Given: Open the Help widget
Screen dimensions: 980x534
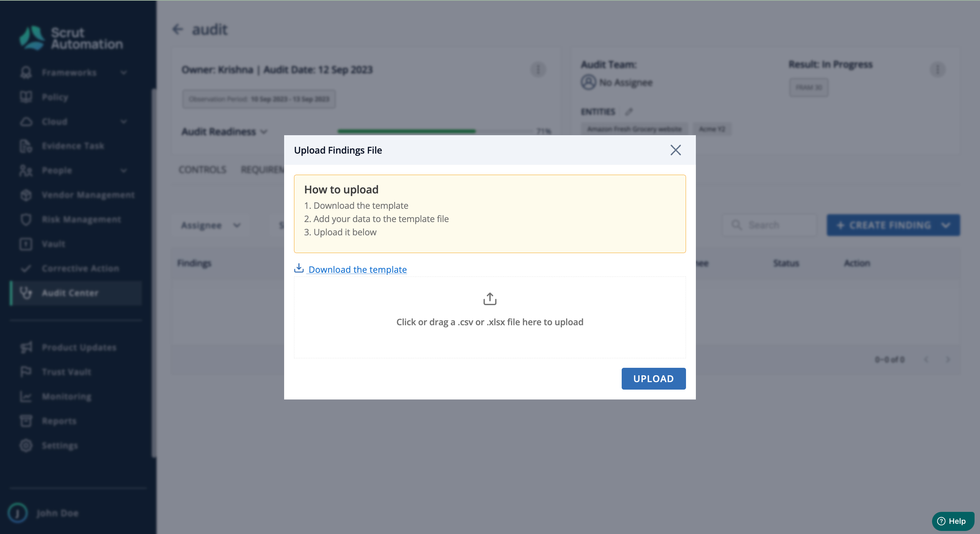Looking at the screenshot, I should tap(953, 521).
